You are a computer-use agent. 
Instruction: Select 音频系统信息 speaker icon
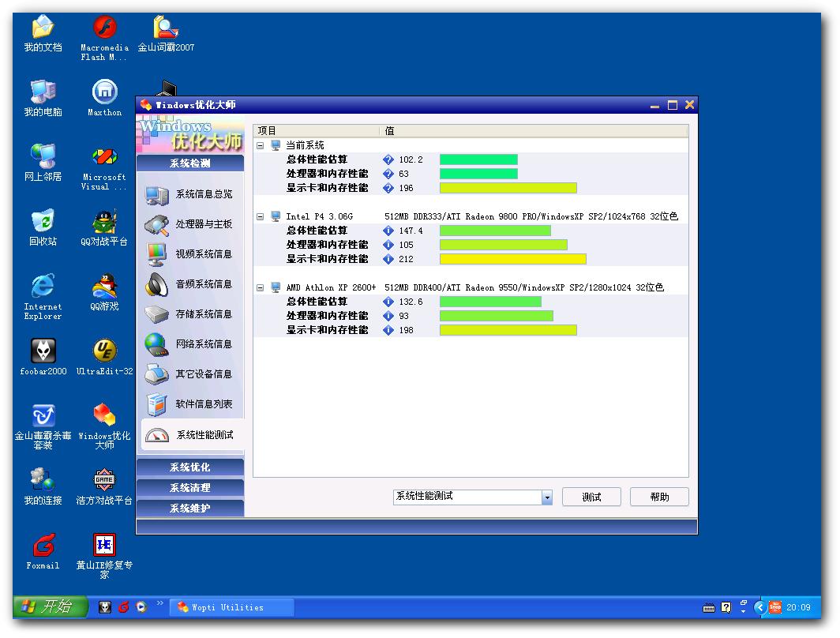(156, 284)
